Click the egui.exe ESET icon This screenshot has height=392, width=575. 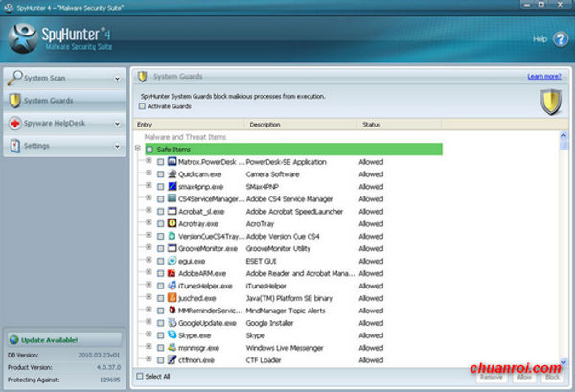pyautogui.click(x=172, y=261)
